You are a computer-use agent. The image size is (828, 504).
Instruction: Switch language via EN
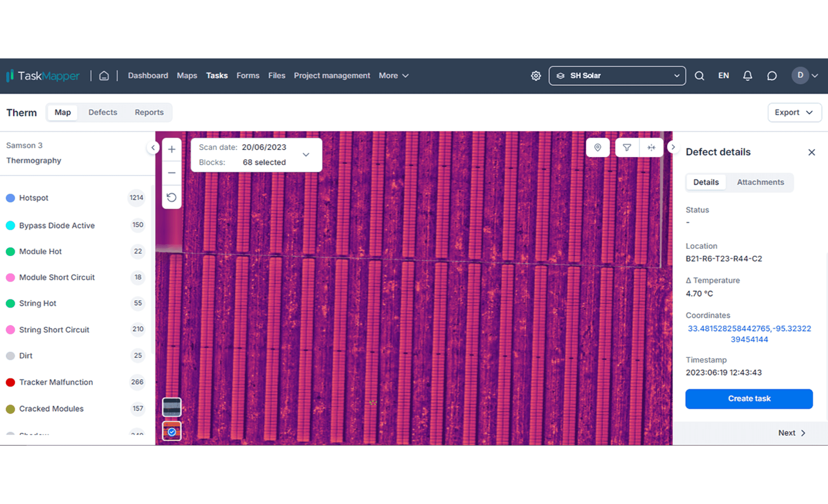tap(723, 76)
